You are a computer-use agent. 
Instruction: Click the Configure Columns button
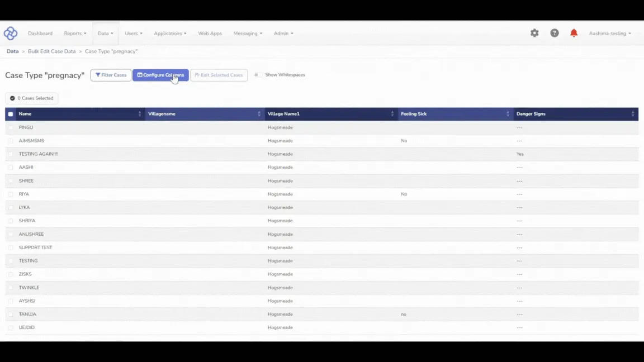click(160, 75)
